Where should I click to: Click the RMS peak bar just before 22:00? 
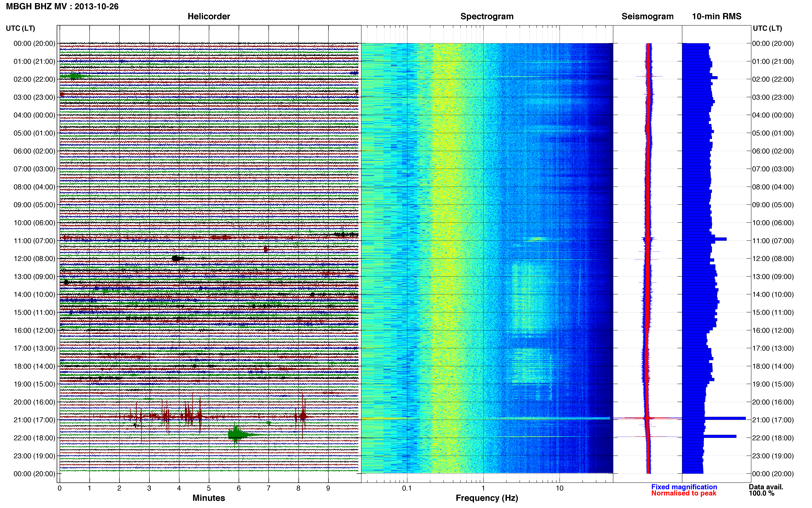pyautogui.click(x=709, y=436)
